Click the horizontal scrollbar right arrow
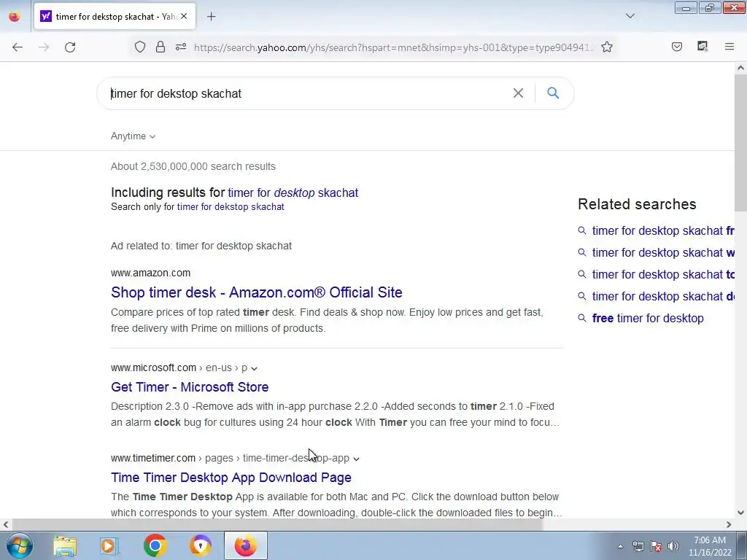The height and width of the screenshot is (560, 747). pos(729,525)
